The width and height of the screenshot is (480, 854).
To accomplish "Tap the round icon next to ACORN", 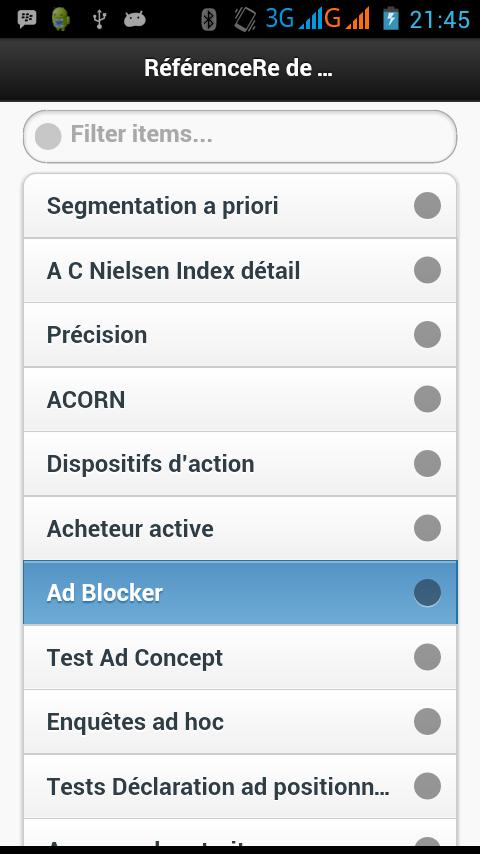I will [427, 399].
